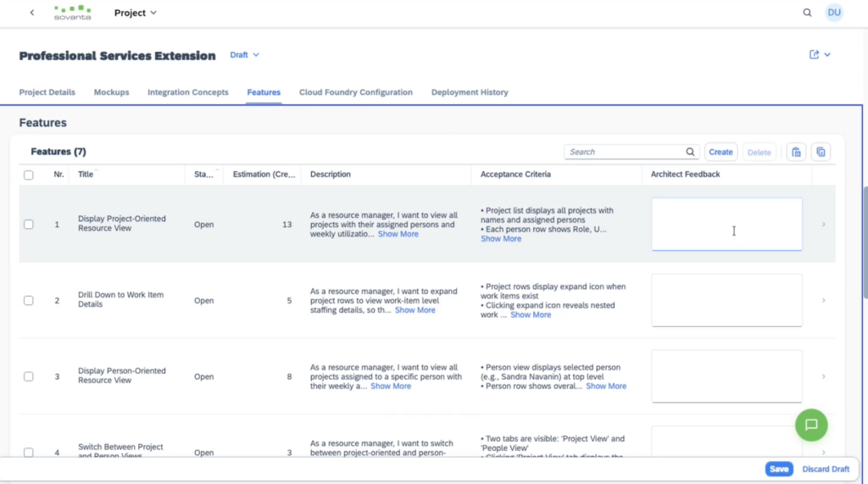Expand the Draft status dropdown
The width and height of the screenshot is (868, 484).
tap(244, 55)
